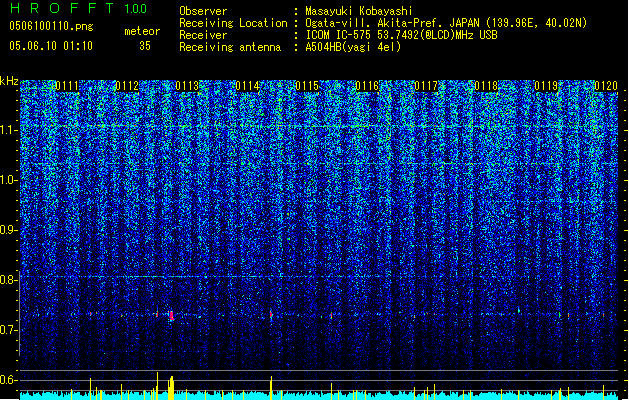The image size is (629, 400).
Task: Select the file name 0506100110.png
Action: tap(51, 26)
